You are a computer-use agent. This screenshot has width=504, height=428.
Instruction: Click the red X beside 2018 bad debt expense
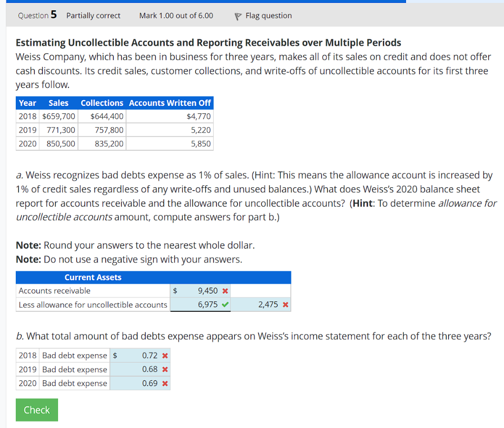pos(165,355)
